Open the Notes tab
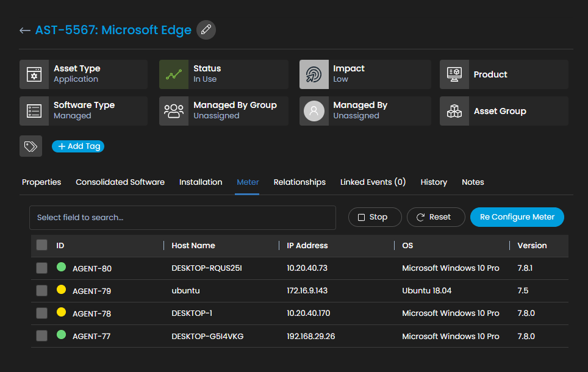The image size is (588, 372). click(473, 182)
